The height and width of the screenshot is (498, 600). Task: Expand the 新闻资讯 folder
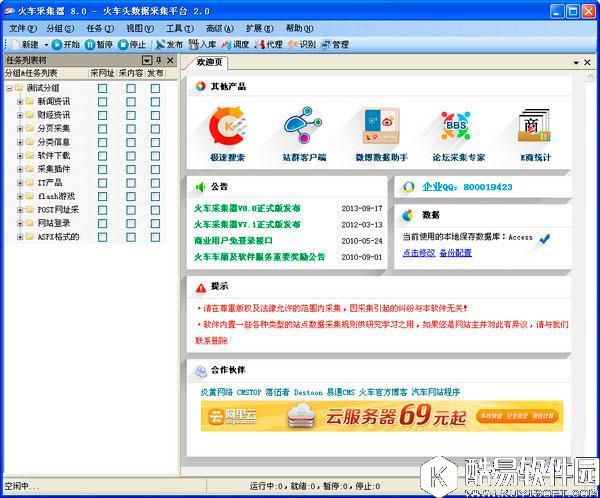coord(20,102)
